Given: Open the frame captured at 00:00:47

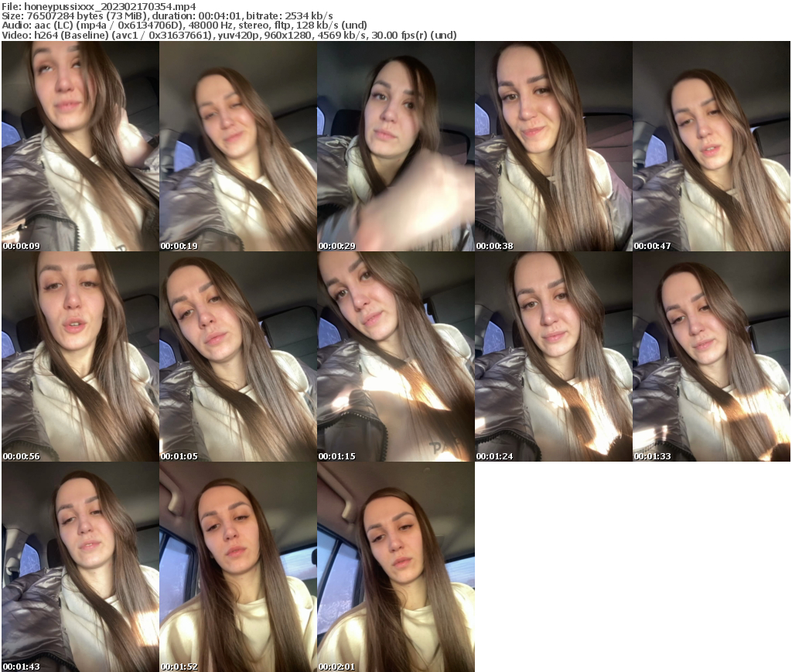Looking at the screenshot, I should coord(712,145).
